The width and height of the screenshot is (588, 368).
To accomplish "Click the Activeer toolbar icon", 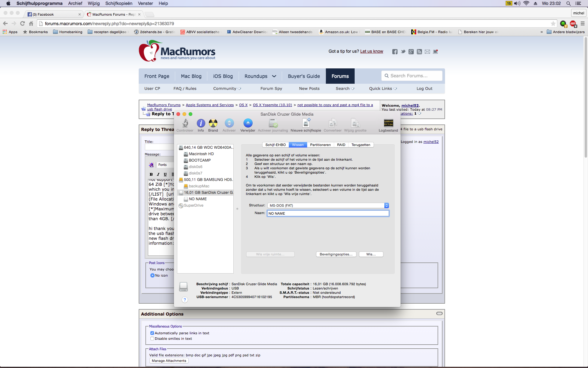I will [229, 123].
